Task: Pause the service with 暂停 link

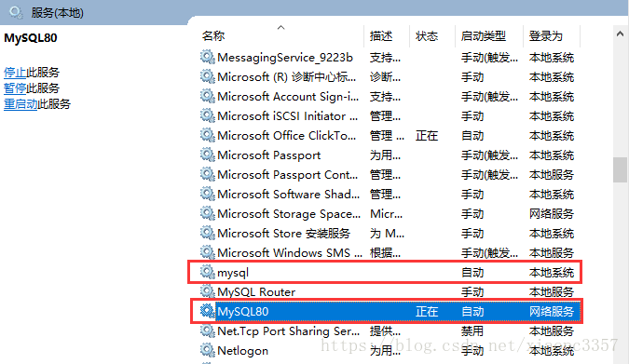Action: coord(15,88)
